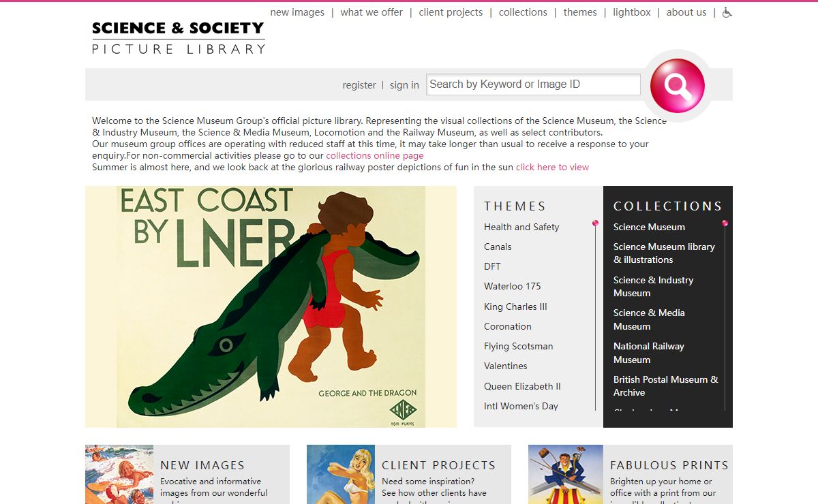This screenshot has height=504, width=818.
Task: Select the King Charles III theme
Action: pyautogui.click(x=515, y=306)
